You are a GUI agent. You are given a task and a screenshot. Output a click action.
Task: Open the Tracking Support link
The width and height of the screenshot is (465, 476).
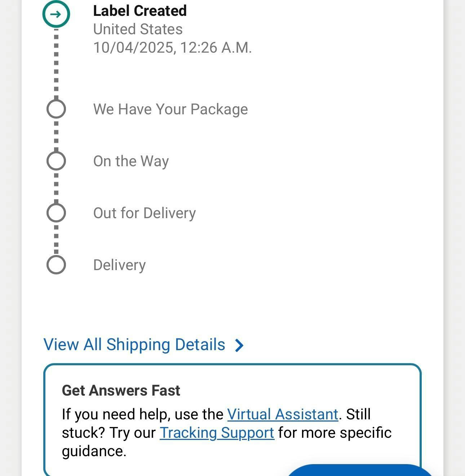pos(217,433)
